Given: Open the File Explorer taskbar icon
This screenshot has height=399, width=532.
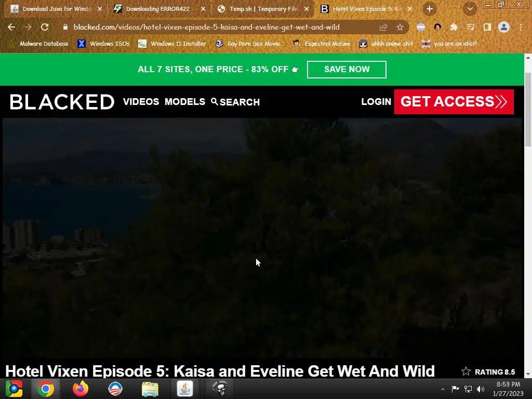Looking at the screenshot, I should pyautogui.click(x=150, y=389).
